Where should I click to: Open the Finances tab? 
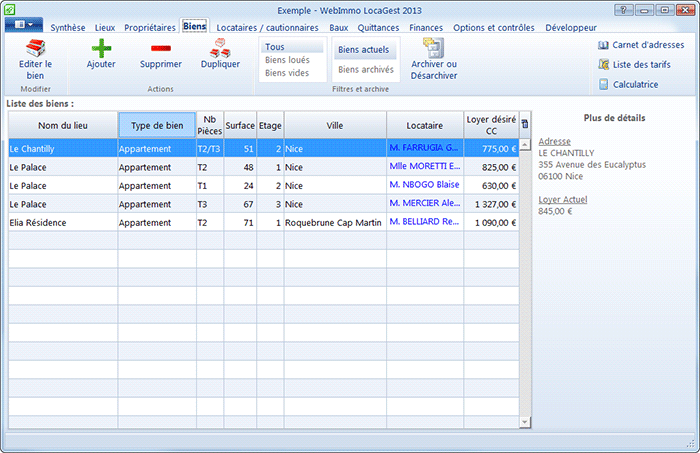click(x=426, y=27)
